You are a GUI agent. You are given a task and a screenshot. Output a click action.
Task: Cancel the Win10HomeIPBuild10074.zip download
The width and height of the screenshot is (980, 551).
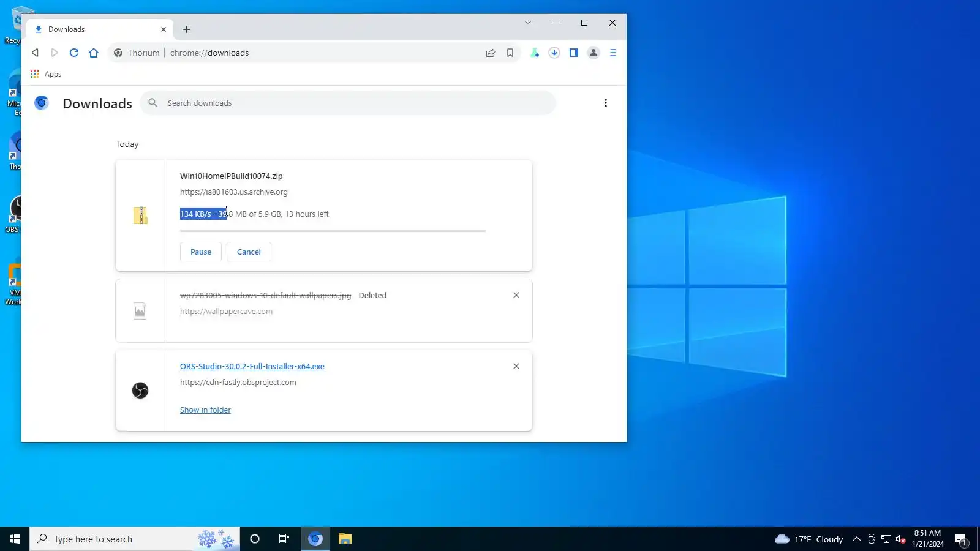click(249, 252)
